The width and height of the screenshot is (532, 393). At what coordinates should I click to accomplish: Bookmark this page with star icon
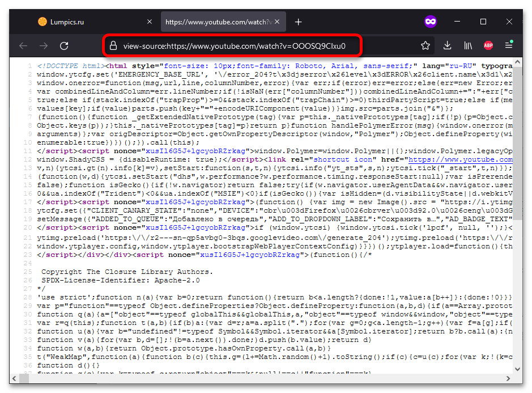(425, 45)
